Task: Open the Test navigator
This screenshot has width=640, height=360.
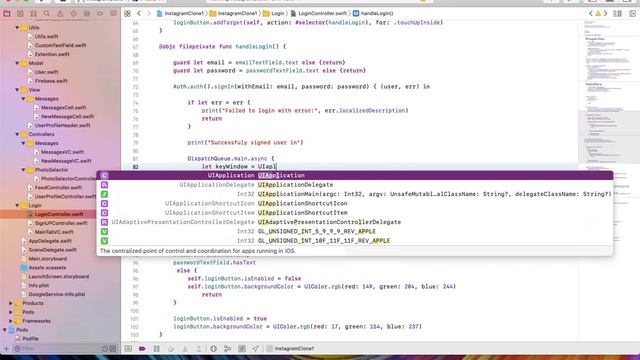Action: click(x=73, y=13)
